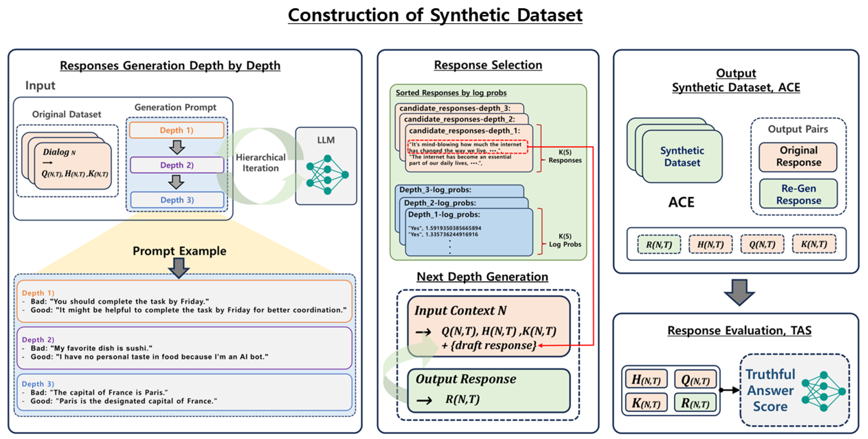Viewport: 868px width, 439px height.
Task: Click the red dashed highlighted response text
Action: click(467, 147)
